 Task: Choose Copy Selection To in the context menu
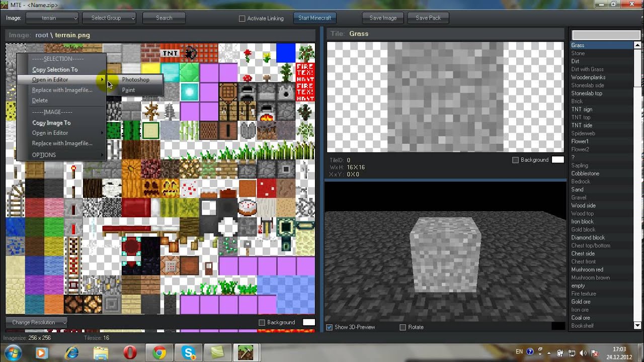(55, 69)
